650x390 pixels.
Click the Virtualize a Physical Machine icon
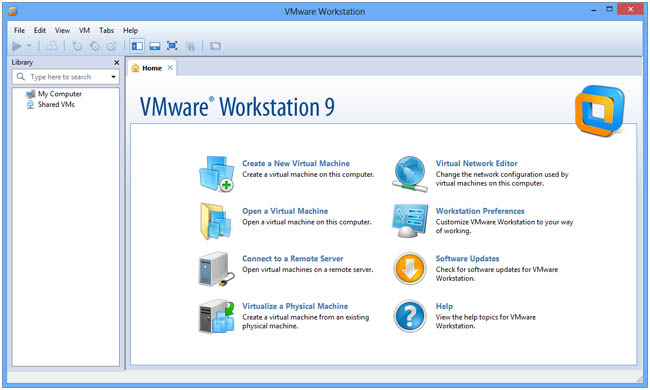[x=216, y=316]
